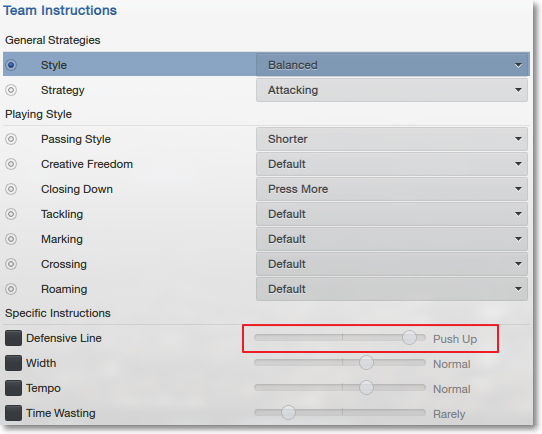Tick the Tempo checkbox

13,388
